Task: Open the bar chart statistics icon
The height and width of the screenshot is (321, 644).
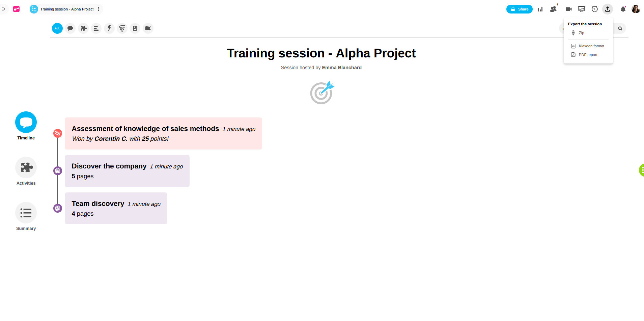Action: (540, 9)
